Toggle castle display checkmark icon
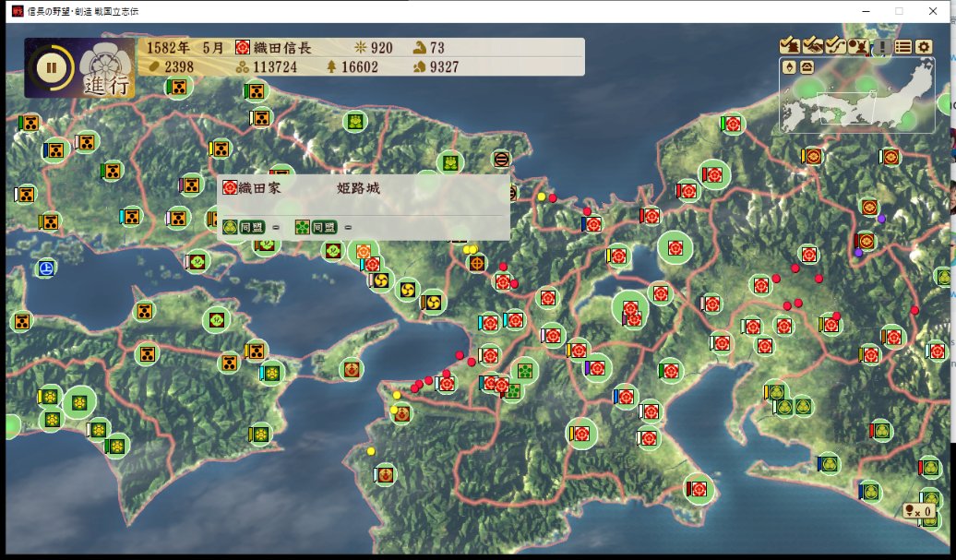The width and height of the screenshot is (956, 560). 790,46
